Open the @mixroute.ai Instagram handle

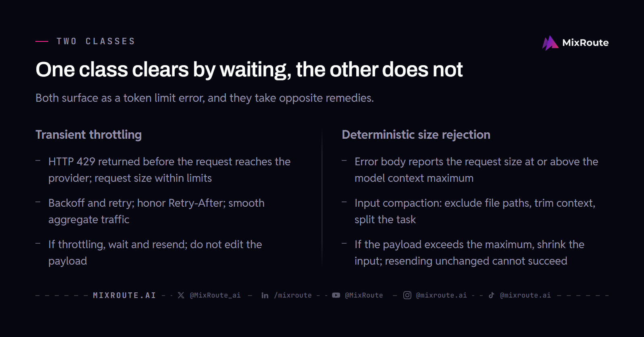click(x=442, y=295)
